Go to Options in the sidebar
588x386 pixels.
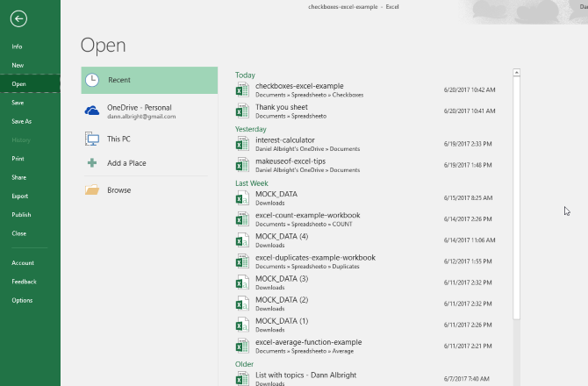22,300
